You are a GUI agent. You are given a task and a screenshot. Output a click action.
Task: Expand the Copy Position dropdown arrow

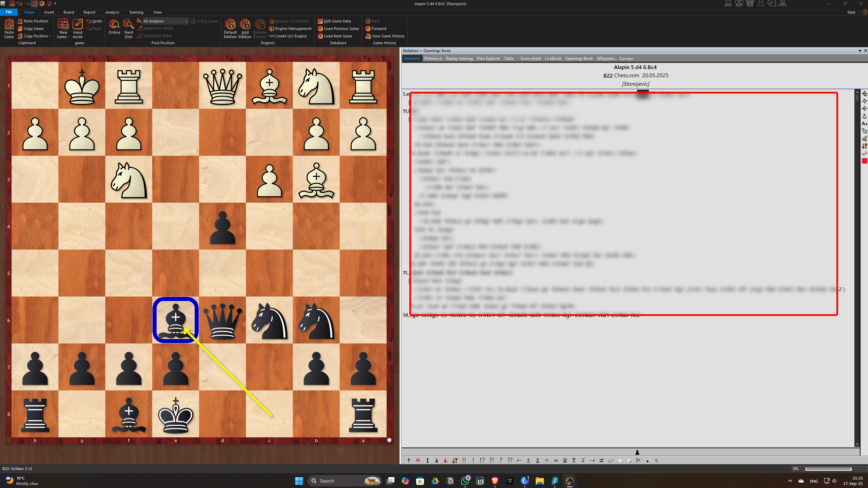point(50,36)
